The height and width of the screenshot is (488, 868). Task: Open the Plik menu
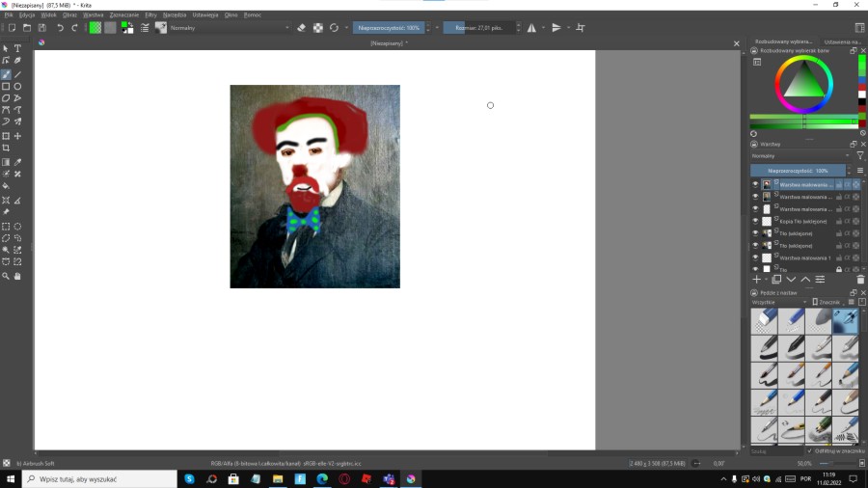[x=9, y=14]
